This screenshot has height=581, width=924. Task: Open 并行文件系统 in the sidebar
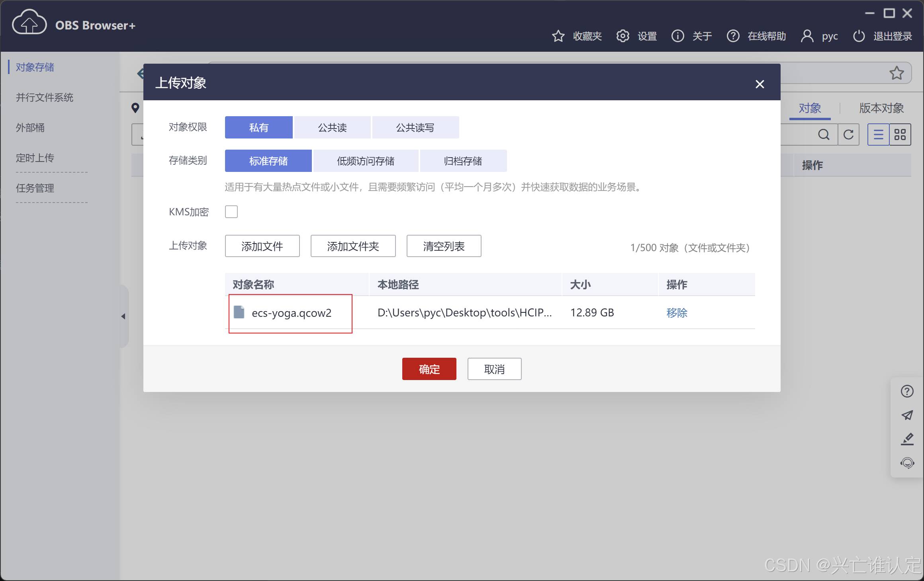point(45,97)
